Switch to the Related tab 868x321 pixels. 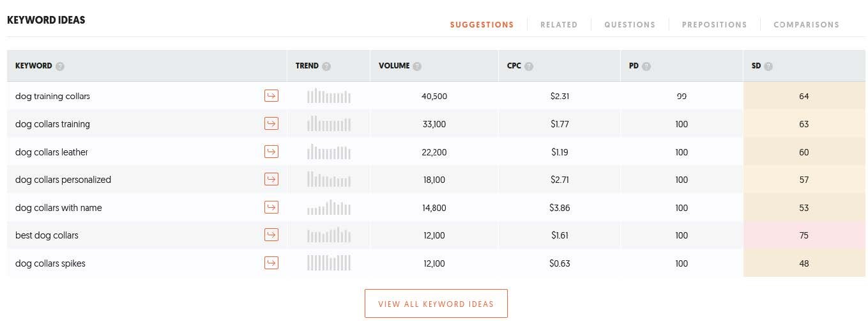[x=559, y=25]
